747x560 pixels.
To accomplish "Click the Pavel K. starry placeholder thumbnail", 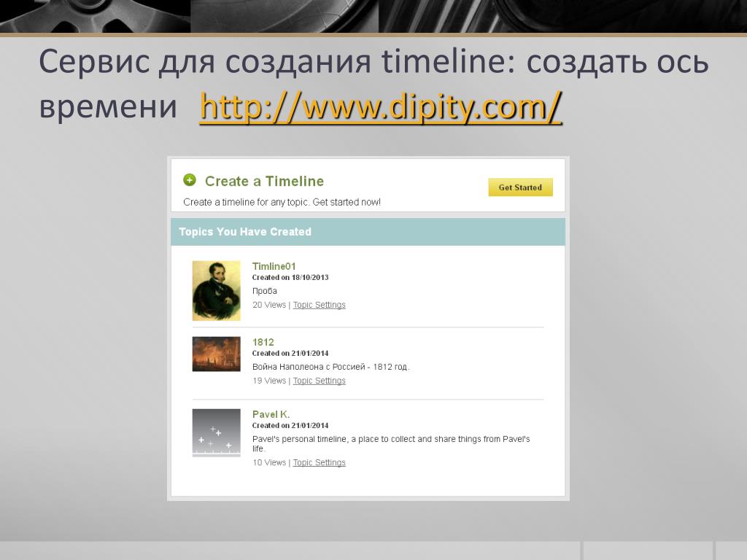I will tap(216, 433).
